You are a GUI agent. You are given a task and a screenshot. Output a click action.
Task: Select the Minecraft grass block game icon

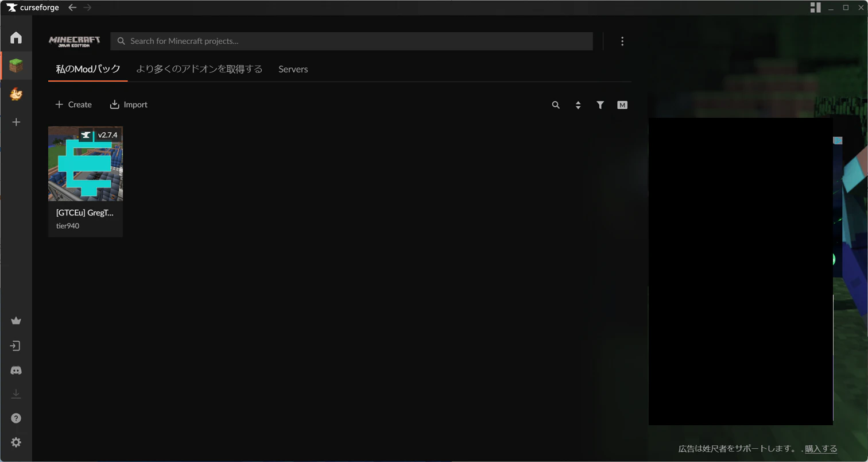tap(16, 66)
